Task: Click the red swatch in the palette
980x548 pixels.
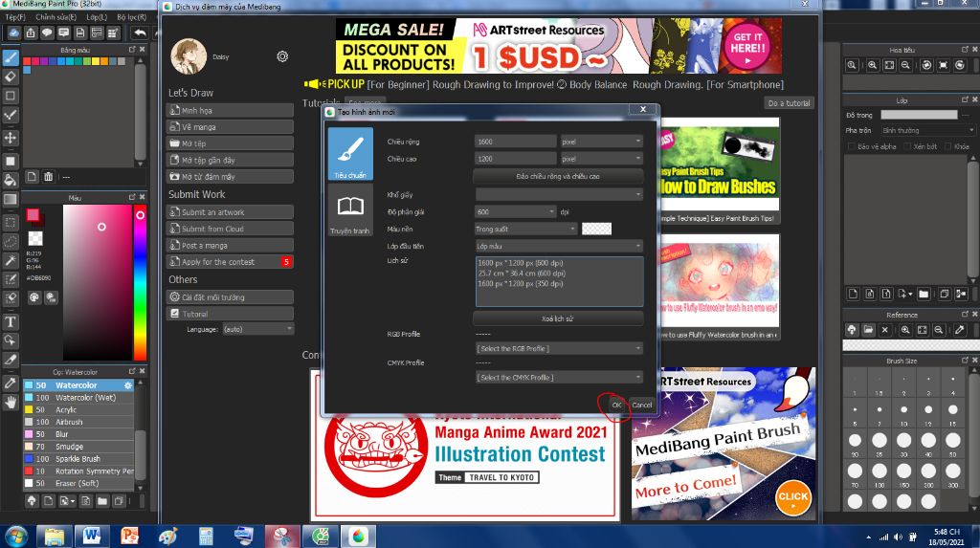Action: (x=28, y=61)
